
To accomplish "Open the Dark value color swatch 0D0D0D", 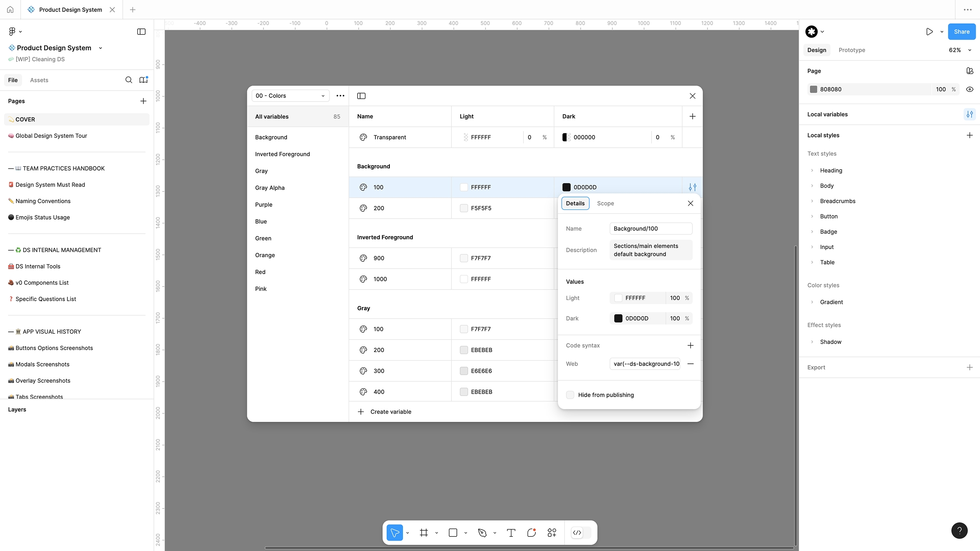I will (x=618, y=318).
